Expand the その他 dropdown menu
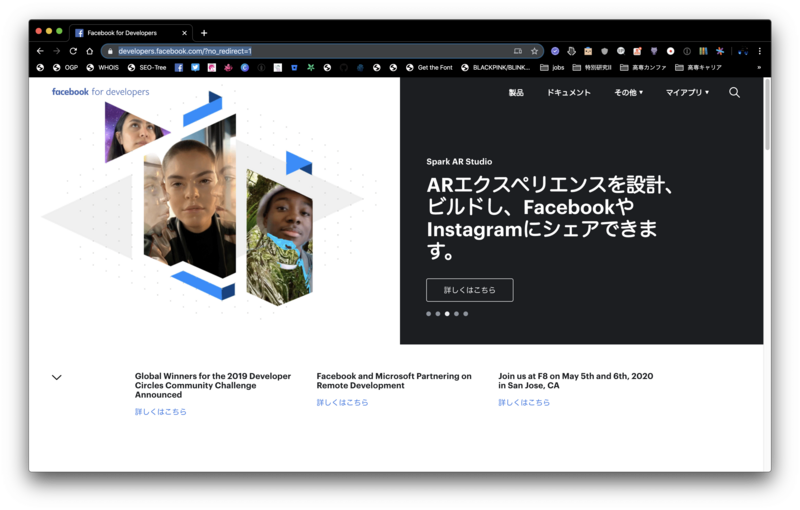The height and width of the screenshot is (510, 800). click(x=628, y=92)
